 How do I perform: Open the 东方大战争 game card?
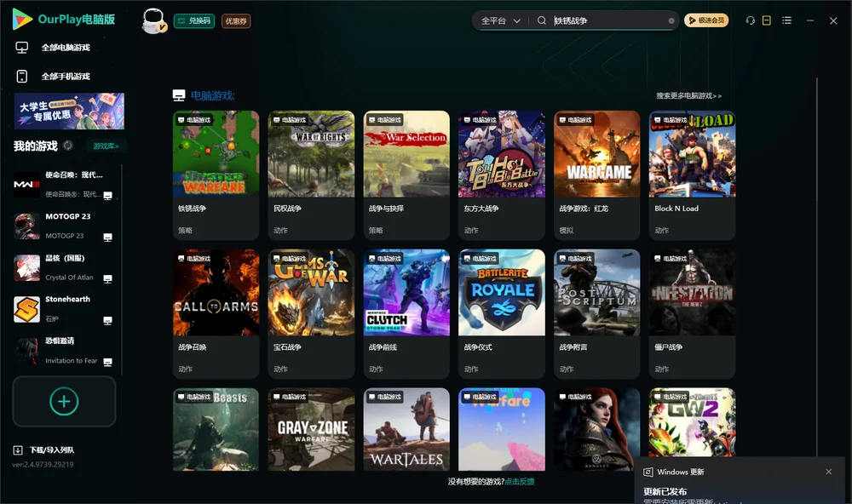(x=502, y=175)
